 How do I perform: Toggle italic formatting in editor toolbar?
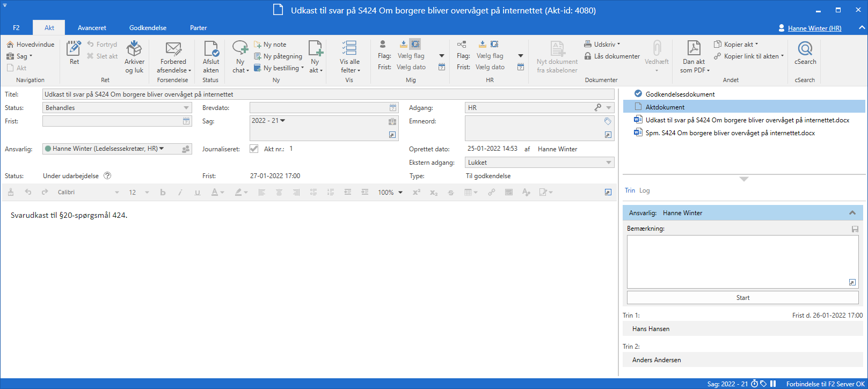(x=180, y=192)
